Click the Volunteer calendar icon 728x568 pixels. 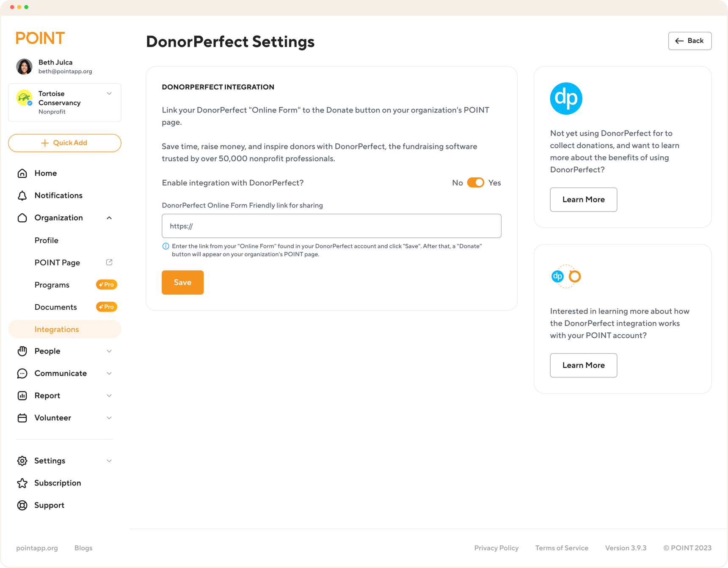tap(22, 418)
